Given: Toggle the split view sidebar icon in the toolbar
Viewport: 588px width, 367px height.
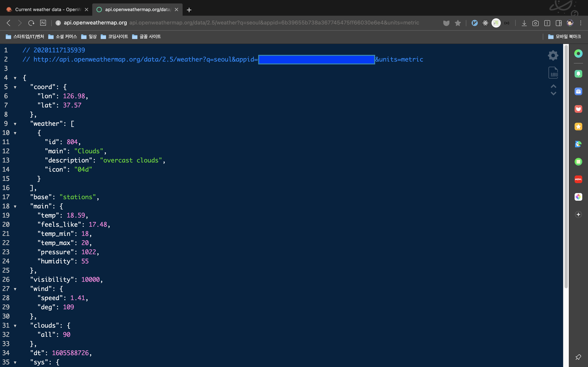Looking at the screenshot, I should pyautogui.click(x=559, y=23).
